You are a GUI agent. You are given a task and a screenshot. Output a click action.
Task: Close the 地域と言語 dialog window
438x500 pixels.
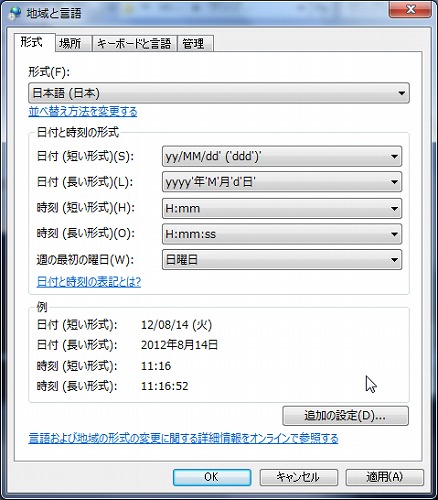tap(410, 9)
